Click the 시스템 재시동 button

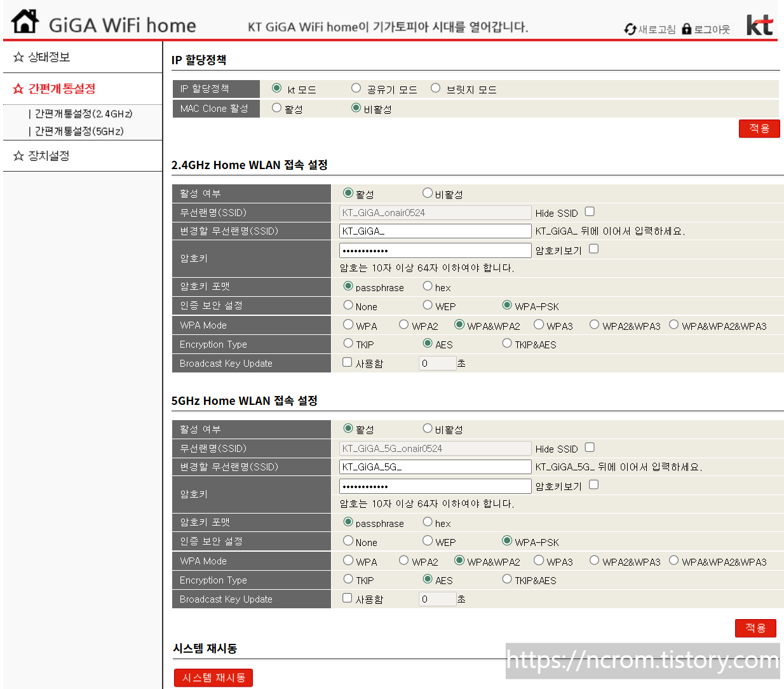point(213,678)
